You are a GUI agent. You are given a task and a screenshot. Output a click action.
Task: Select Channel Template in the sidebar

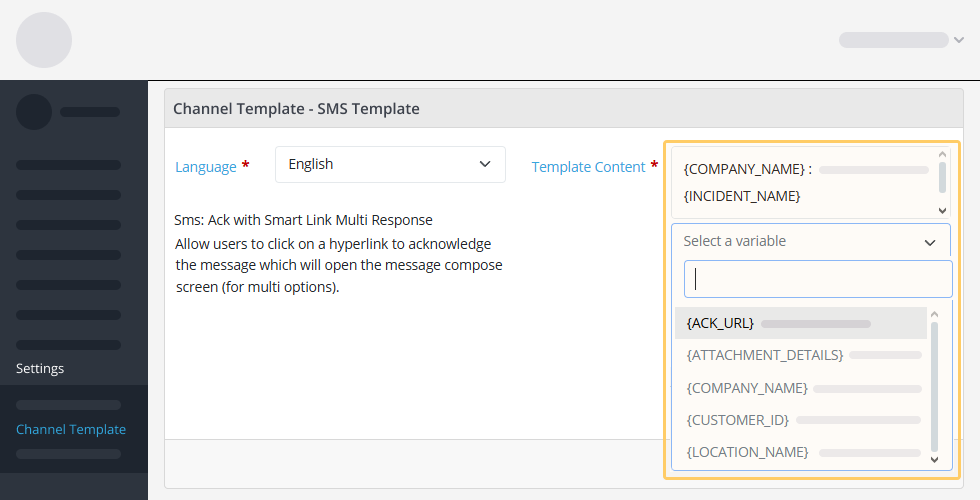pos(71,429)
